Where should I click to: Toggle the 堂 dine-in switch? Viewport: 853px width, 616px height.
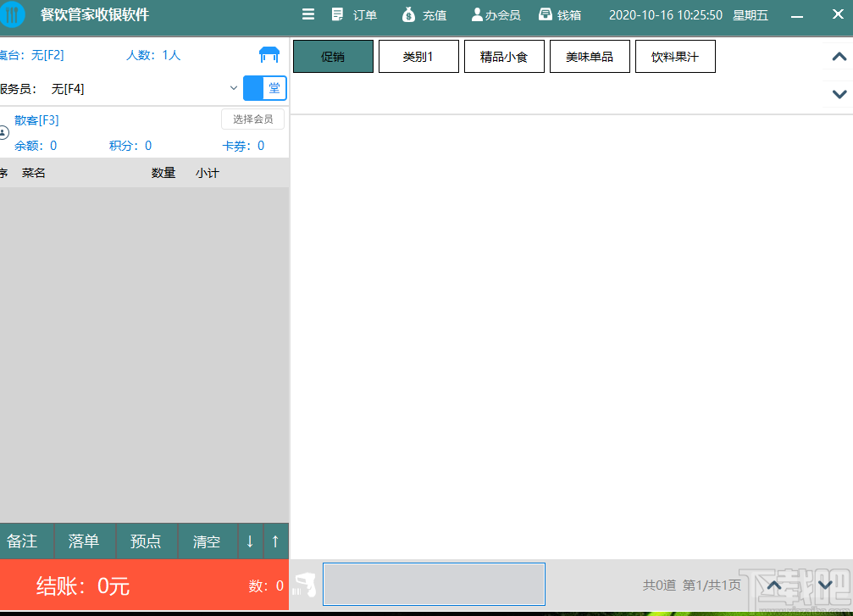(x=264, y=87)
